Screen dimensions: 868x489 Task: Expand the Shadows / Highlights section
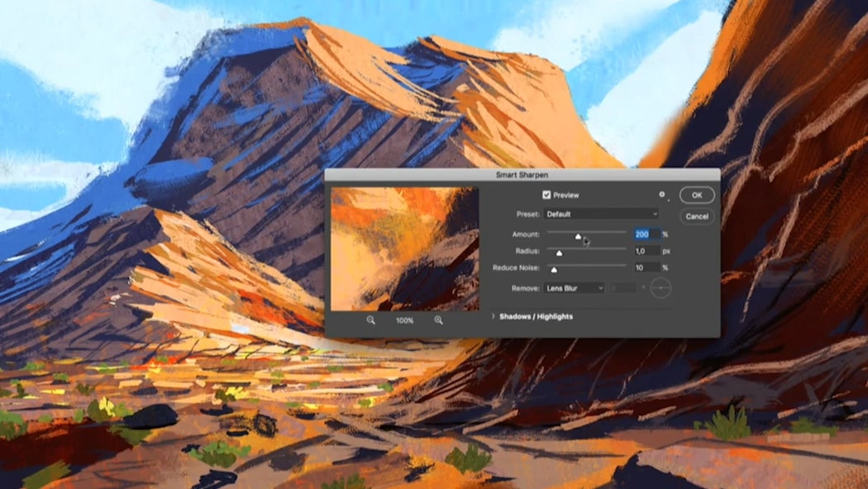pos(533,316)
